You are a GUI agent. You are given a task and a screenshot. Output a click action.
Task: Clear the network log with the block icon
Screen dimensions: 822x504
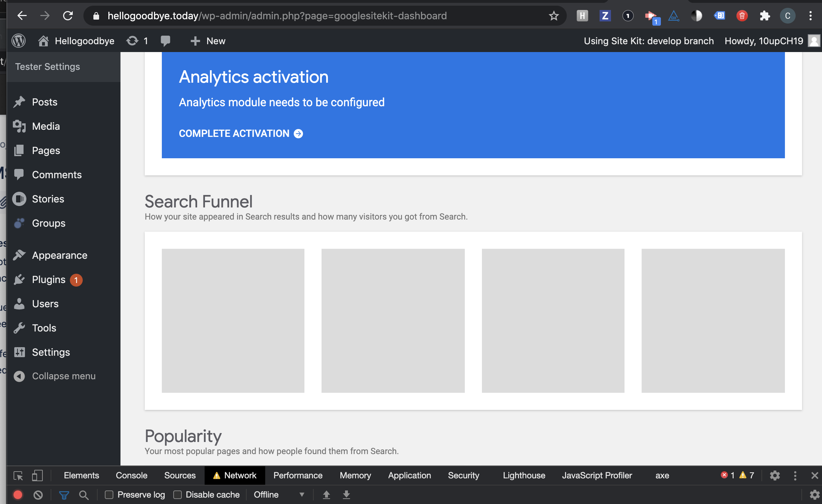tap(38, 495)
